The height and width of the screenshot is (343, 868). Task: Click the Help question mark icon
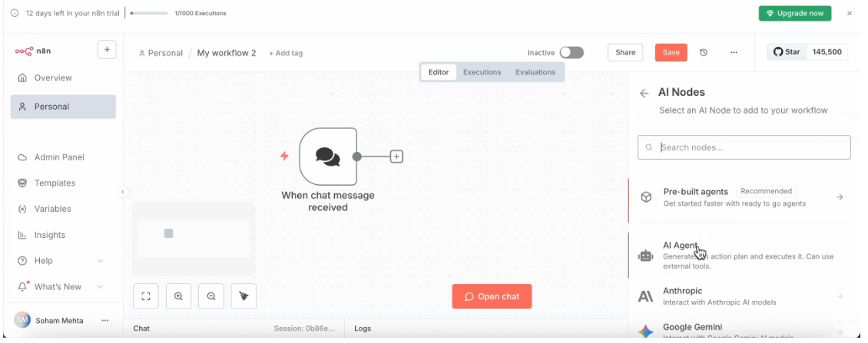pyautogui.click(x=22, y=261)
